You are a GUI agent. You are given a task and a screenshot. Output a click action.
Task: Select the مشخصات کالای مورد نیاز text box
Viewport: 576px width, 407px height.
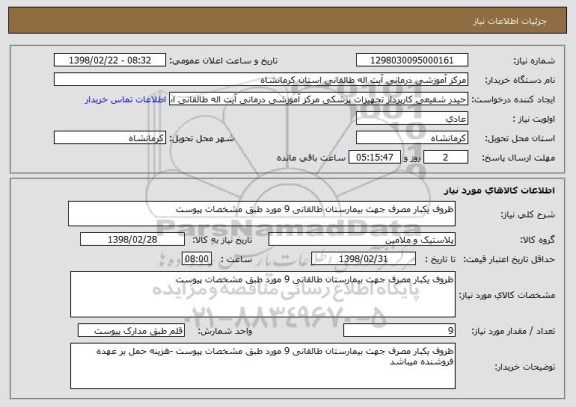click(x=263, y=294)
